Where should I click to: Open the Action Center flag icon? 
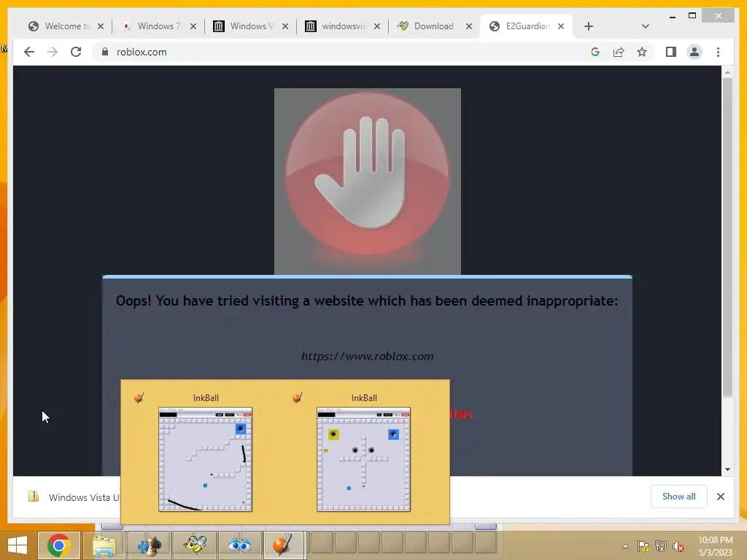coord(643,546)
